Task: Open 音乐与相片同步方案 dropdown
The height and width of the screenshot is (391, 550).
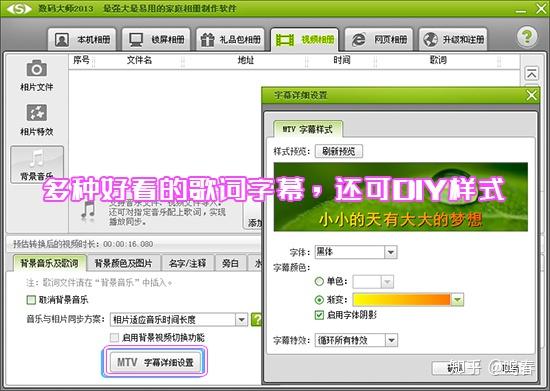Action: [x=179, y=319]
